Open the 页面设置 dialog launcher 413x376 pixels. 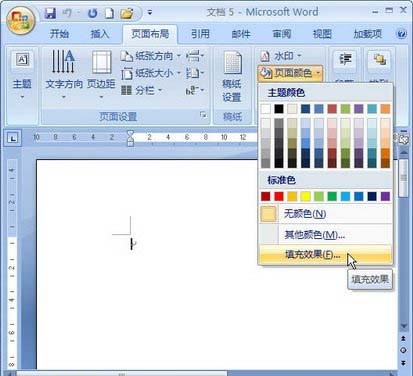pos(203,115)
